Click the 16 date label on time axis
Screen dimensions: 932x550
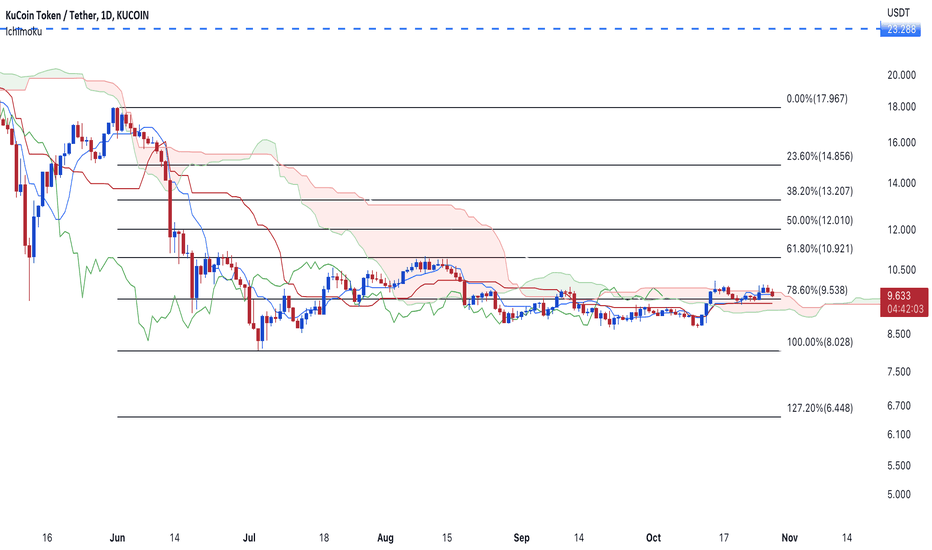click(x=47, y=538)
